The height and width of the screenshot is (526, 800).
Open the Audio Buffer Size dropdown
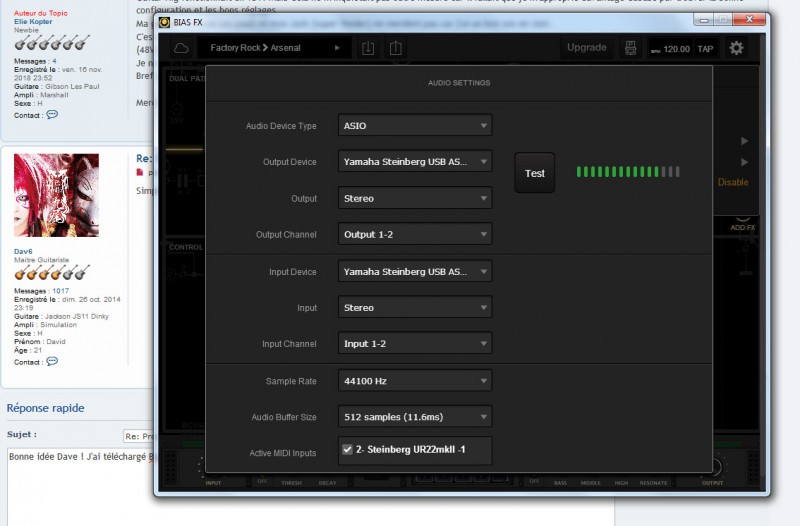[x=415, y=417]
